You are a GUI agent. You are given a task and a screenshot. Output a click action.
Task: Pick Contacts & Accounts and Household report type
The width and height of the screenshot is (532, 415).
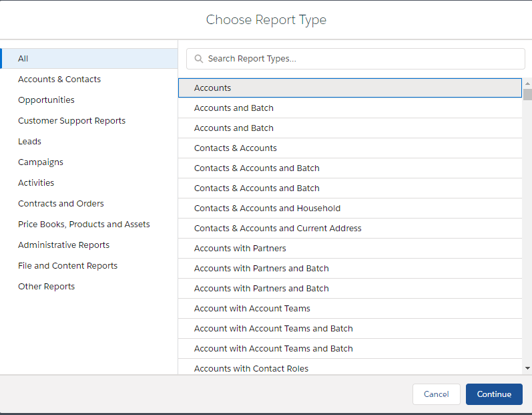click(x=350, y=209)
